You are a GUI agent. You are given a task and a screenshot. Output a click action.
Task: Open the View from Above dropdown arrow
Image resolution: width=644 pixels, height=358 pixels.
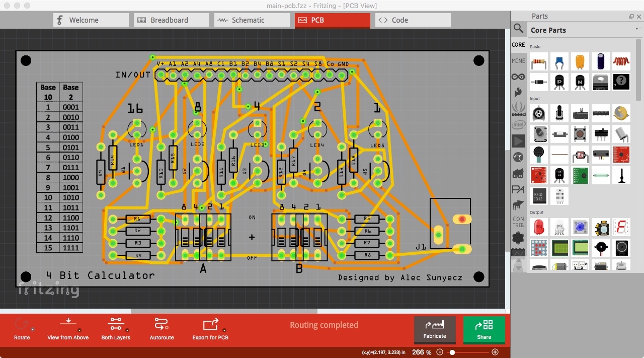pyautogui.click(x=79, y=330)
